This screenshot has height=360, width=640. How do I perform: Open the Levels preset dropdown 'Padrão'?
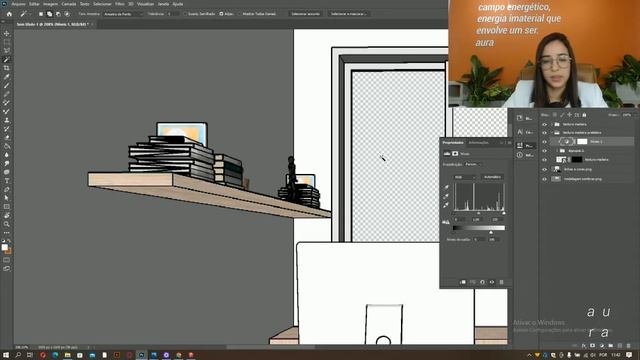coord(473,164)
